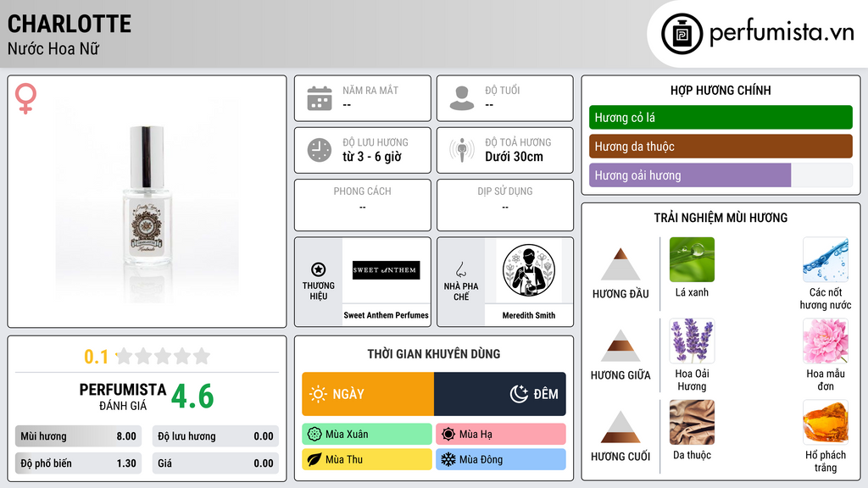The width and height of the screenshot is (868, 488).
Task: Click the Meredith Smith perfumer portrait
Action: 529,271
